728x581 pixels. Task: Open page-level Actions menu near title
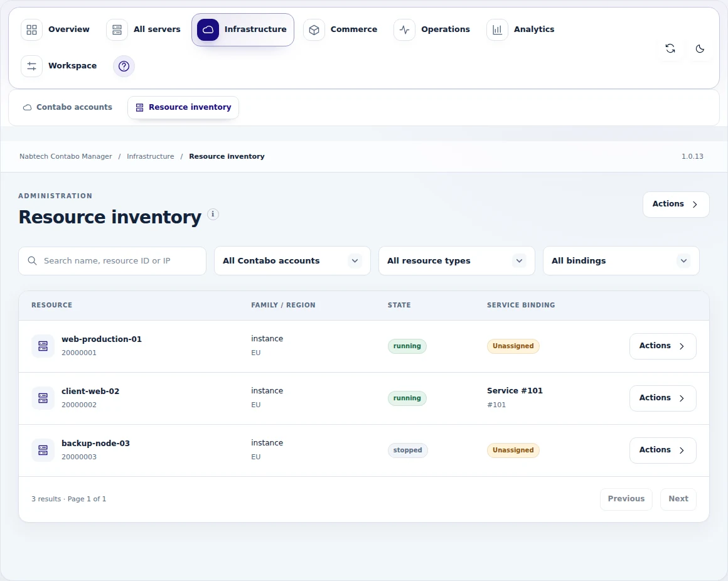click(676, 204)
